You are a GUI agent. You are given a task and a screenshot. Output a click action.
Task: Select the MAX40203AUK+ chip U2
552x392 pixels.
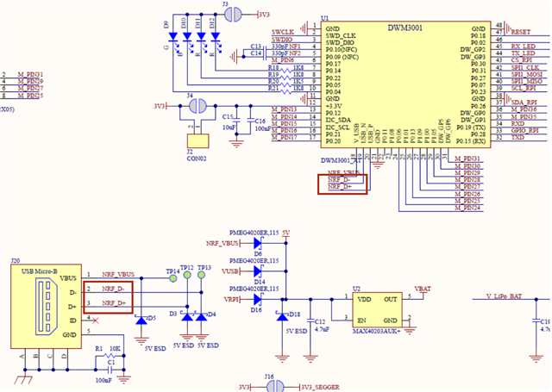[x=380, y=308]
